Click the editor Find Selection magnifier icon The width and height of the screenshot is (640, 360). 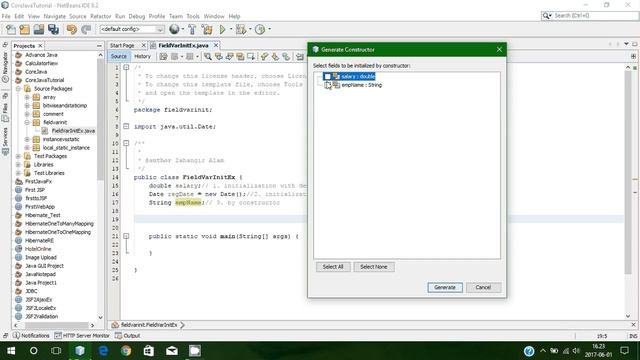coord(208,57)
